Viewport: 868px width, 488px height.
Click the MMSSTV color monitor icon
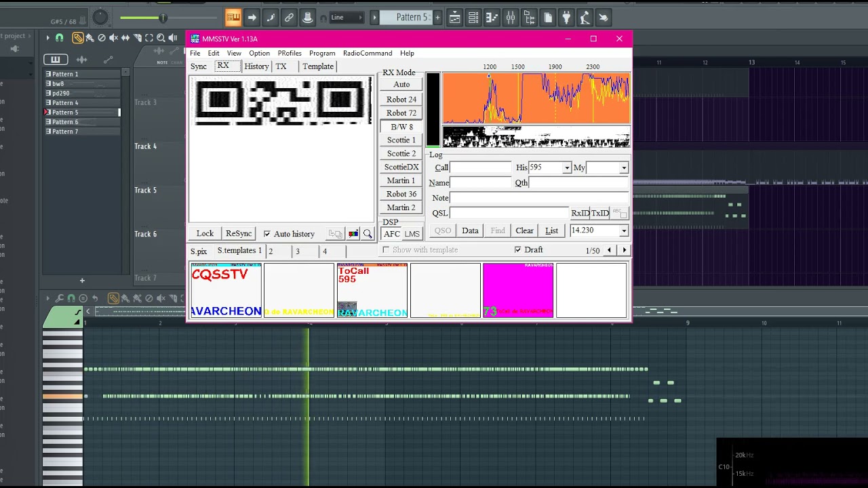coord(353,234)
